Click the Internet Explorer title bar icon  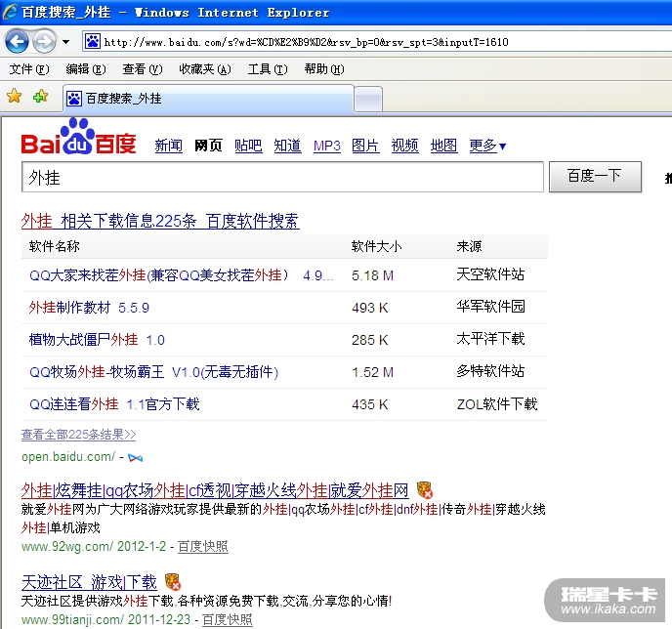[x=11, y=12]
